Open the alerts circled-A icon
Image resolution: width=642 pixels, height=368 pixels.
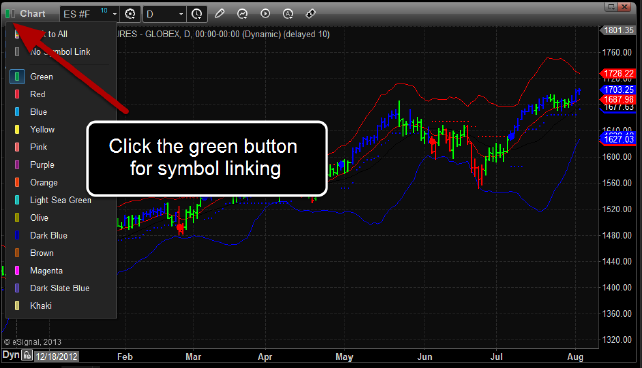coord(288,14)
